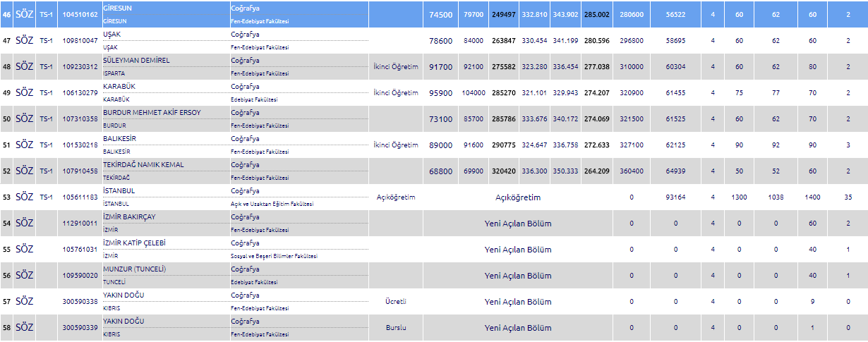Select the SÜLEYMAN DEMİREL university link
The image size is (868, 342).
(x=136, y=60)
